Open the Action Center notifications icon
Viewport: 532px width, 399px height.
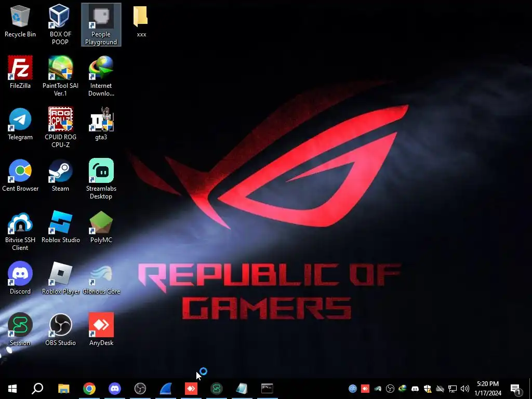515,389
